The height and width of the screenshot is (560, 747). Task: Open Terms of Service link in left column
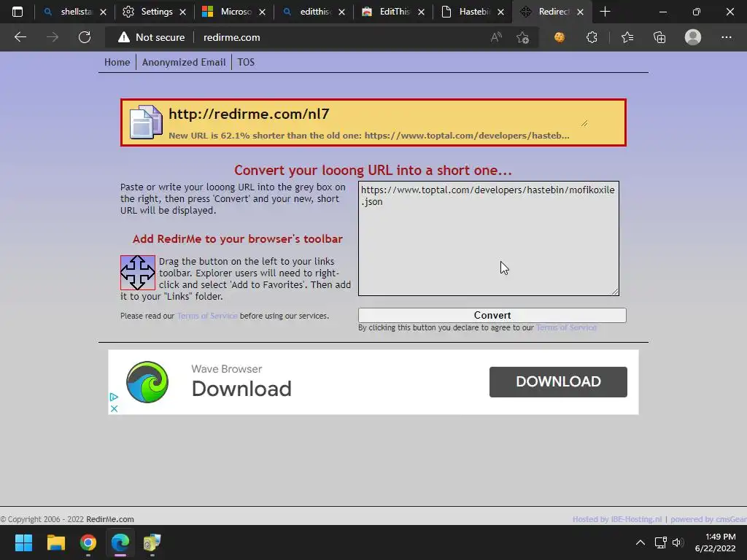[x=207, y=316]
